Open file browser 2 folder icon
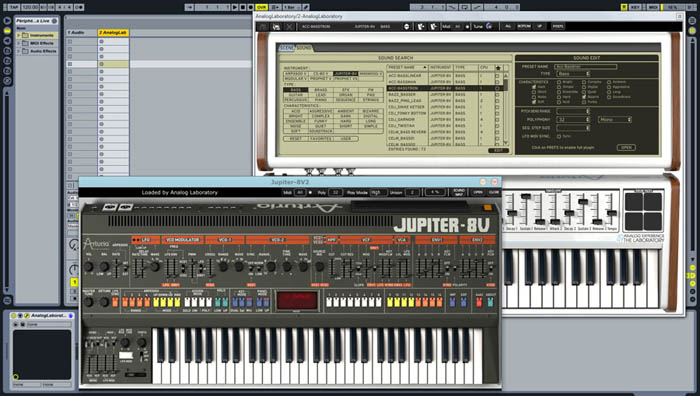Screen dimensions: 700x396 (7, 60)
